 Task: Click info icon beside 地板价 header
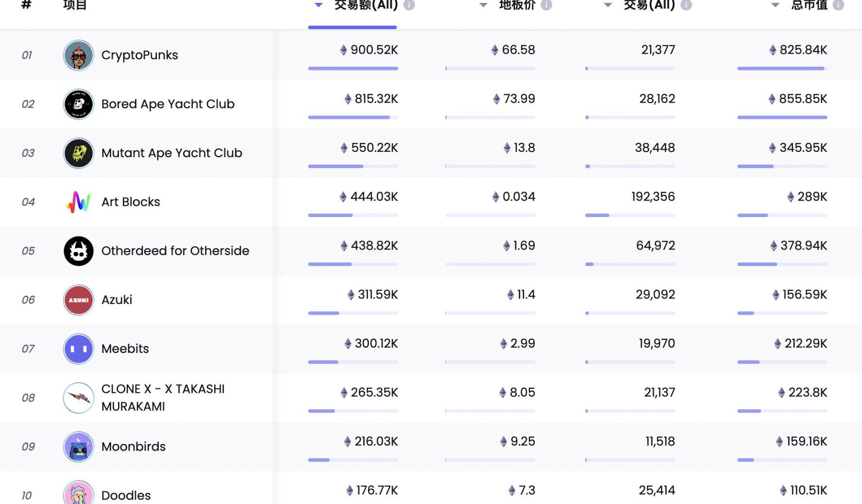[x=546, y=5]
